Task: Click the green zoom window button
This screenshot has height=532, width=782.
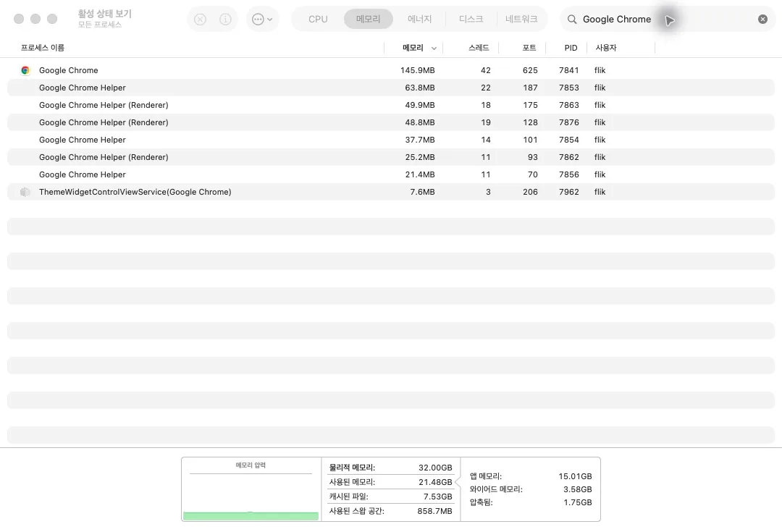Action: [x=52, y=19]
